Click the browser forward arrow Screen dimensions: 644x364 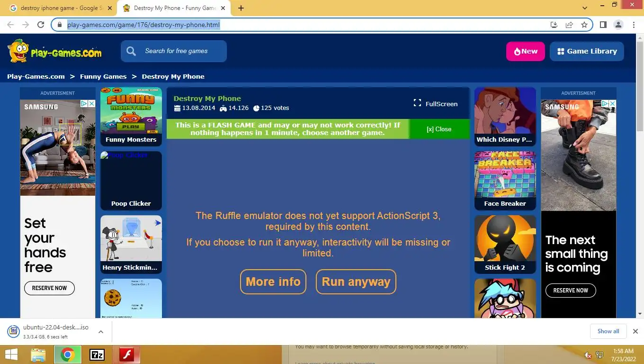26,25
